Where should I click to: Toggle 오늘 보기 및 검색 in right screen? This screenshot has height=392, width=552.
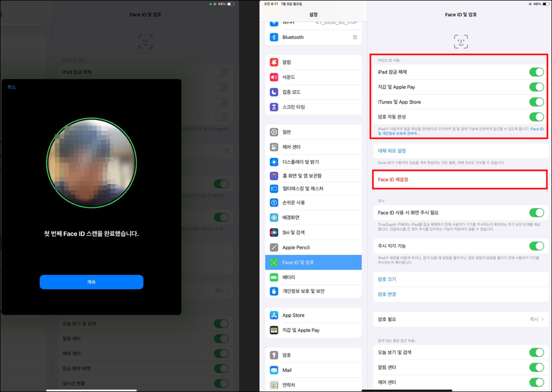point(537,352)
